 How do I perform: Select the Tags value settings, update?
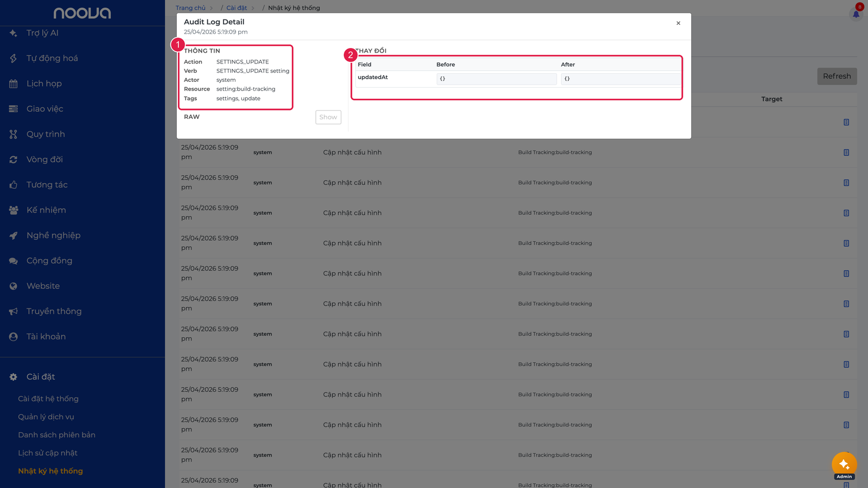click(238, 99)
